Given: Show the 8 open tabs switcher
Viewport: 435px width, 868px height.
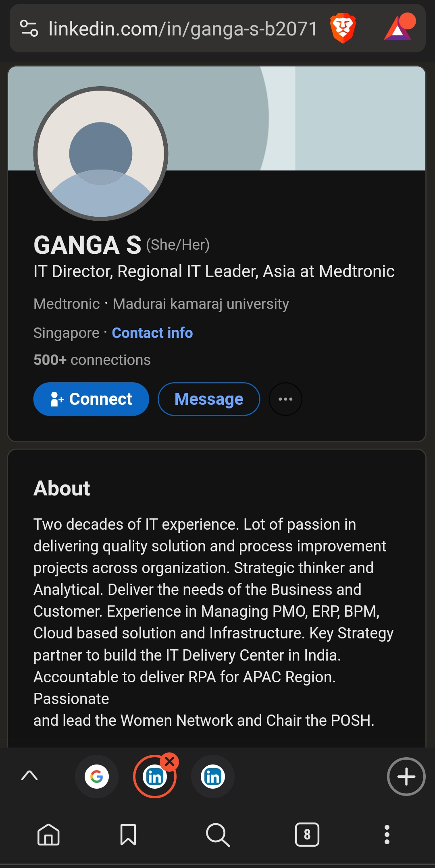Looking at the screenshot, I should coord(307,835).
